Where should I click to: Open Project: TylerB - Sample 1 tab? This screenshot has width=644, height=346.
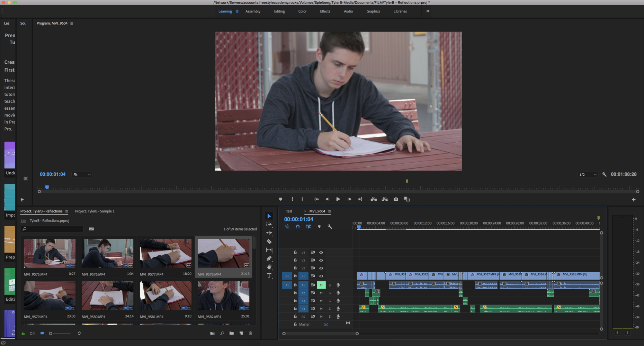click(x=95, y=211)
